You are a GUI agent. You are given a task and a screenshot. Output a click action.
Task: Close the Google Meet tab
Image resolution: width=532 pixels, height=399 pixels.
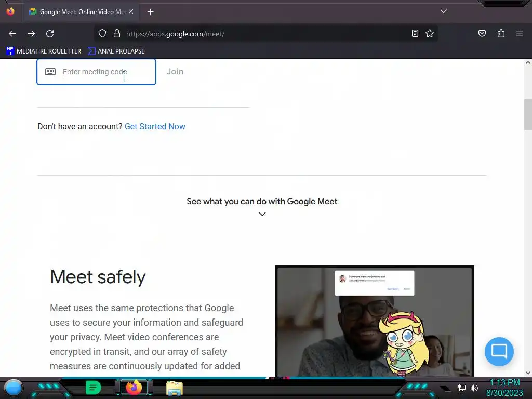(131, 11)
